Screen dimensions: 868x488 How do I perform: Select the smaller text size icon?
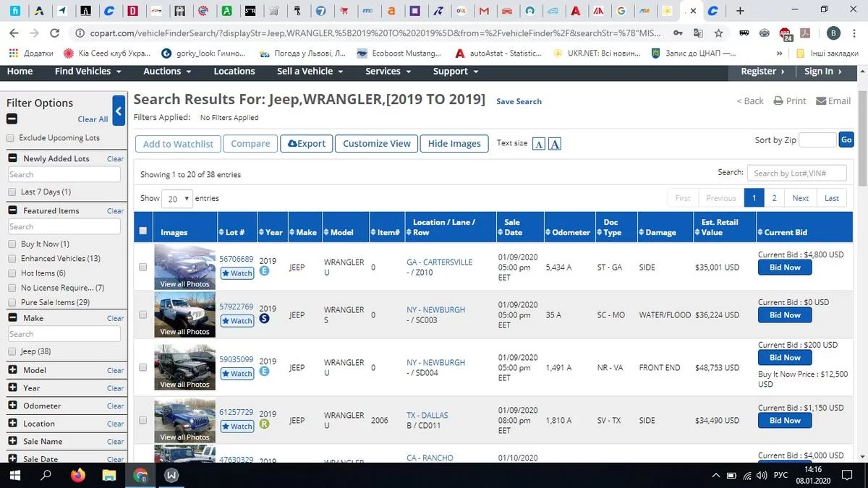click(x=538, y=144)
